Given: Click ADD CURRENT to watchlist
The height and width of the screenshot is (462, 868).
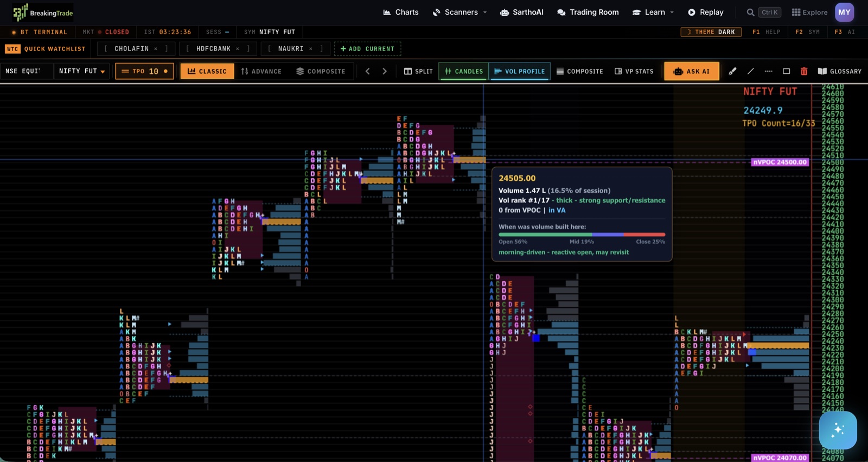Looking at the screenshot, I should pyautogui.click(x=367, y=49).
